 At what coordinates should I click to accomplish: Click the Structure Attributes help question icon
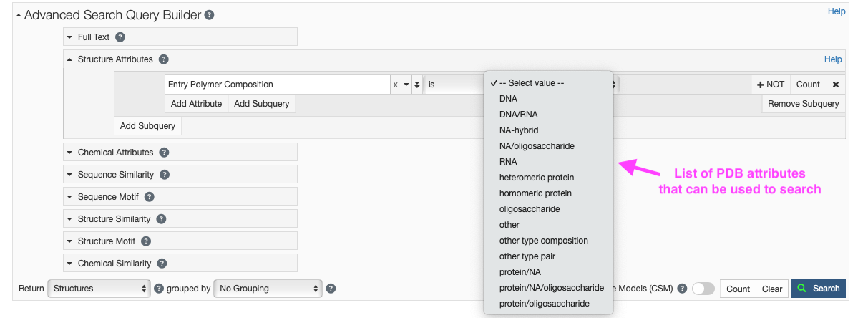coord(163,59)
